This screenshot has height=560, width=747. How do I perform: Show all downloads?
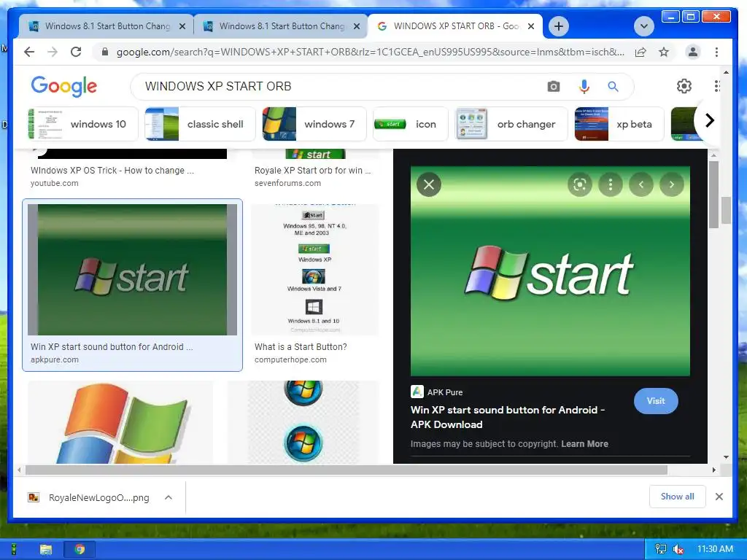[677, 497]
